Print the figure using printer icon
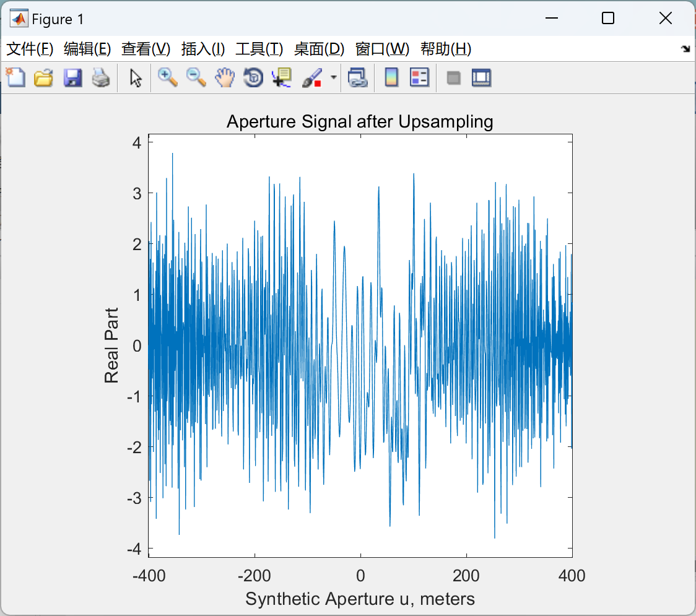The image size is (696, 616). point(101,77)
